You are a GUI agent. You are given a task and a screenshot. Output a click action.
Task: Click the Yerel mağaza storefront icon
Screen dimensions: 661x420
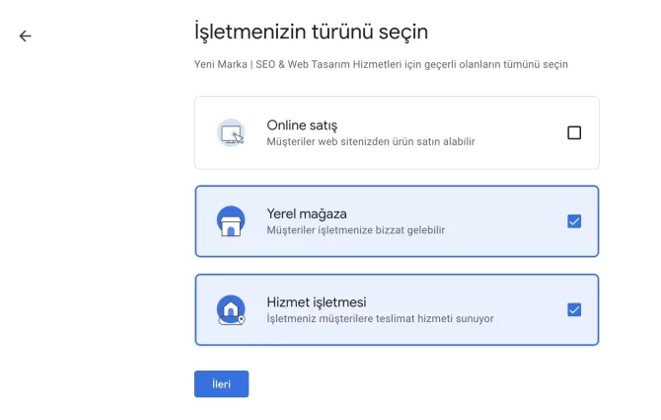[231, 221]
